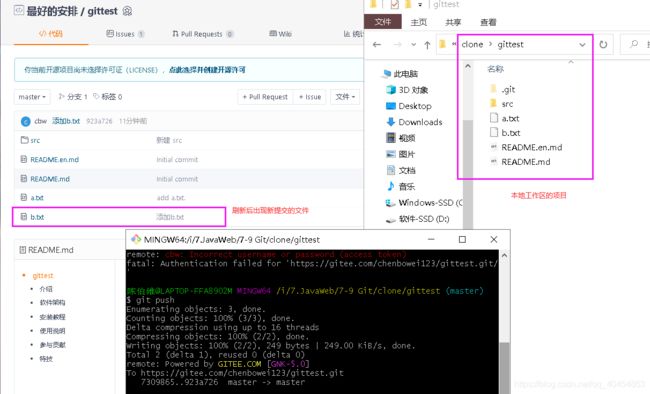Open the 共享 ribbon tab in Explorer

click(x=453, y=22)
